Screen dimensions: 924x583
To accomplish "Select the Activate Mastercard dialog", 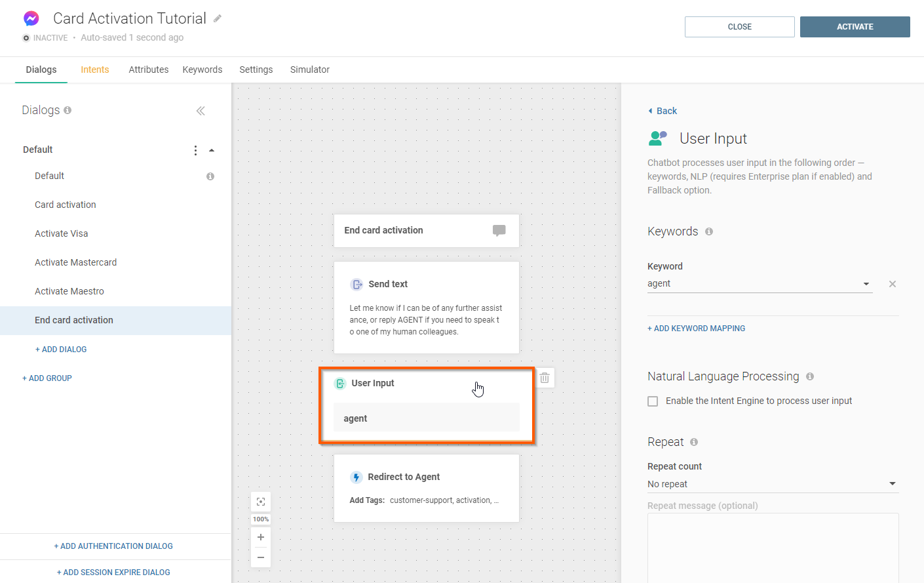I will click(76, 262).
